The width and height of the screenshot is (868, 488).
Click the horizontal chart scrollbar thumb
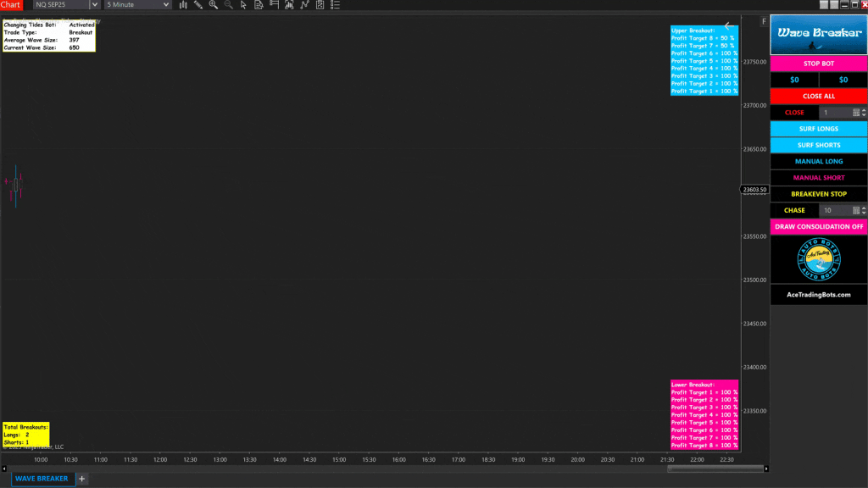[715, 469]
